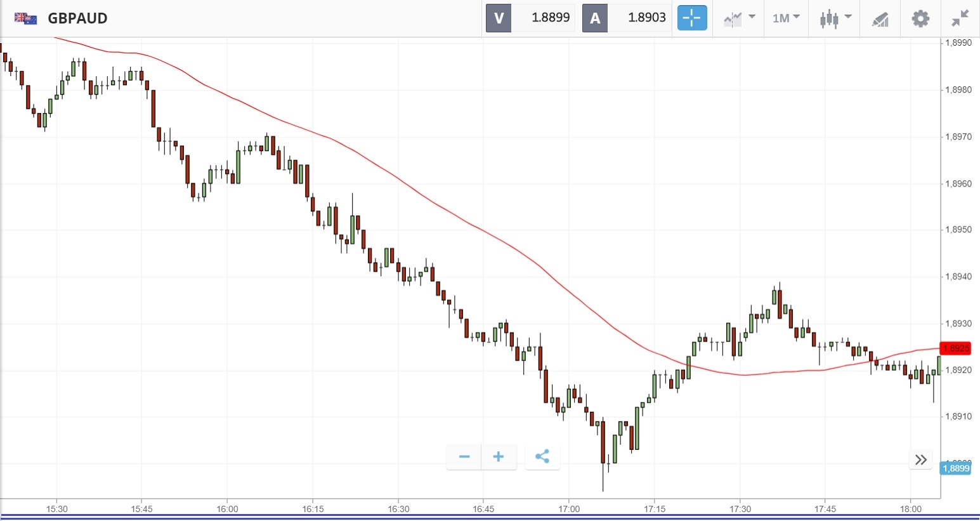Click the 1,8910 price axis label
This screenshot has height=521, width=980.
click(x=958, y=417)
